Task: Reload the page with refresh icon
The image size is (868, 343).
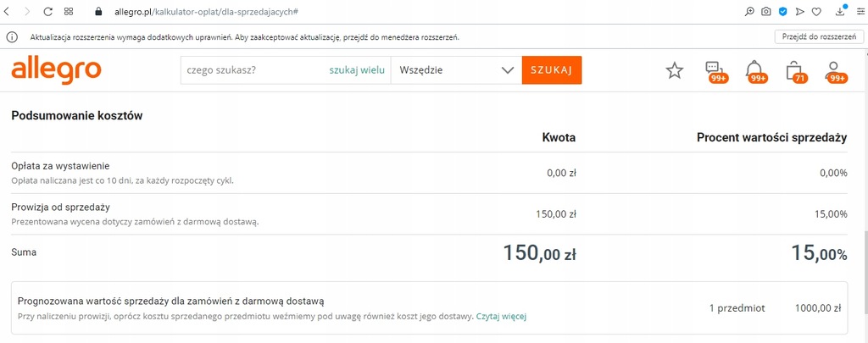Action: click(47, 11)
